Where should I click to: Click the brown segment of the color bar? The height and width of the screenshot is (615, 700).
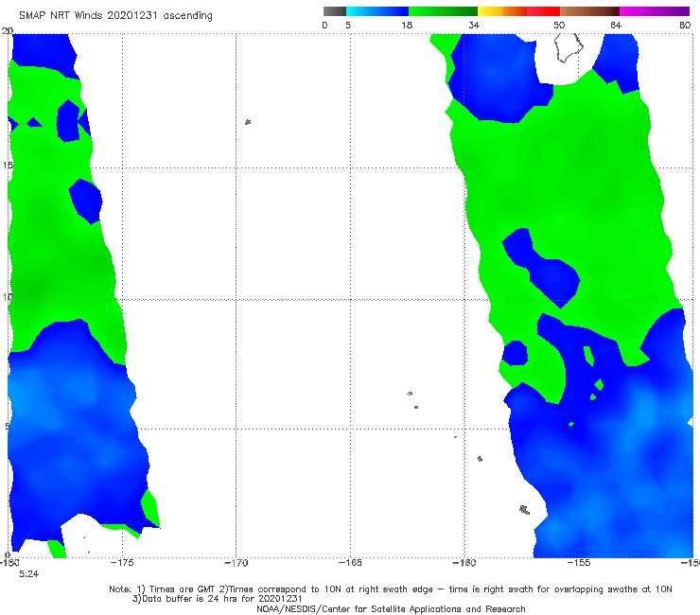click(x=589, y=11)
